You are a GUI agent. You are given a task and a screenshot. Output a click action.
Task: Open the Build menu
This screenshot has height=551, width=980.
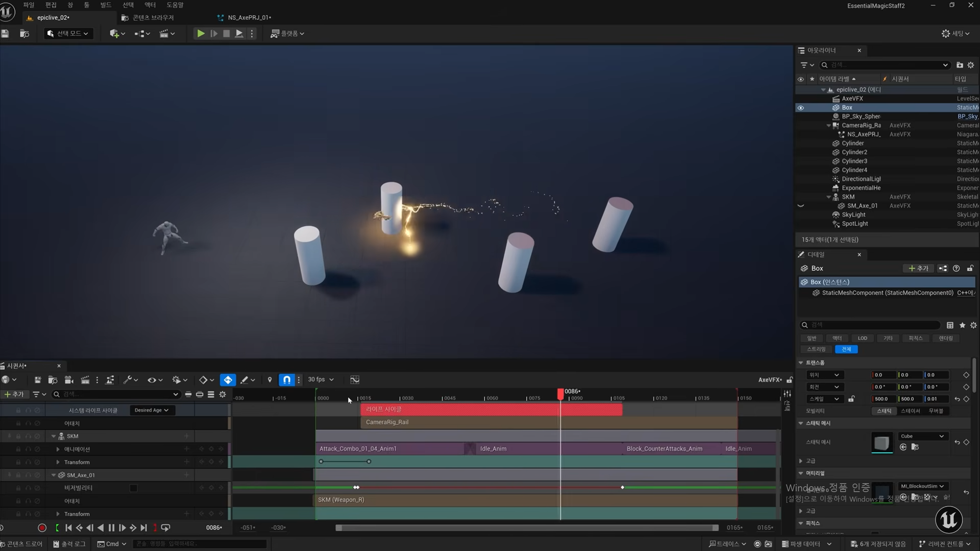tap(106, 5)
